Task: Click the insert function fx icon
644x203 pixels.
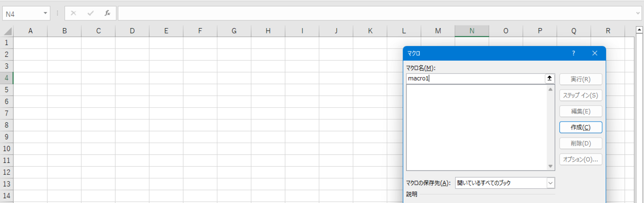Action: point(107,13)
